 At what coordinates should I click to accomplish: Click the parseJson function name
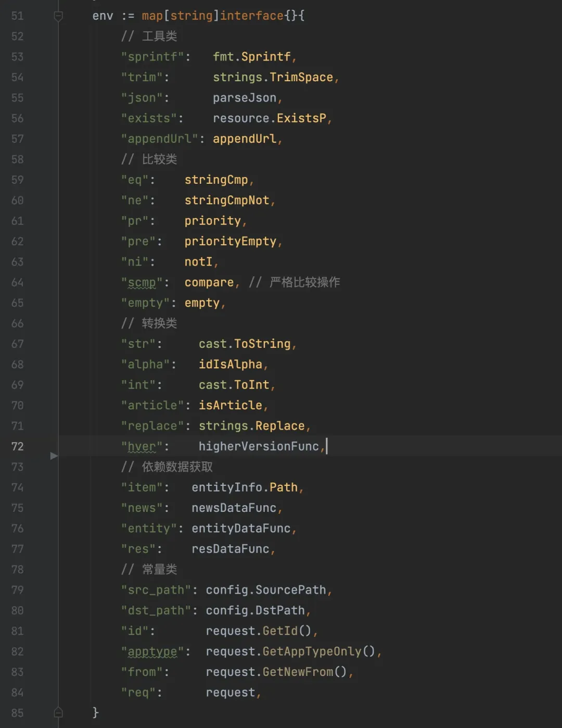(x=245, y=98)
